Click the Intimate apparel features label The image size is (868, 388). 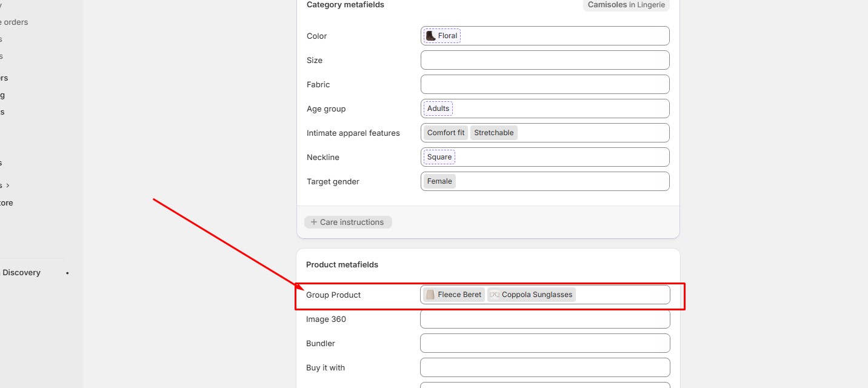click(353, 133)
